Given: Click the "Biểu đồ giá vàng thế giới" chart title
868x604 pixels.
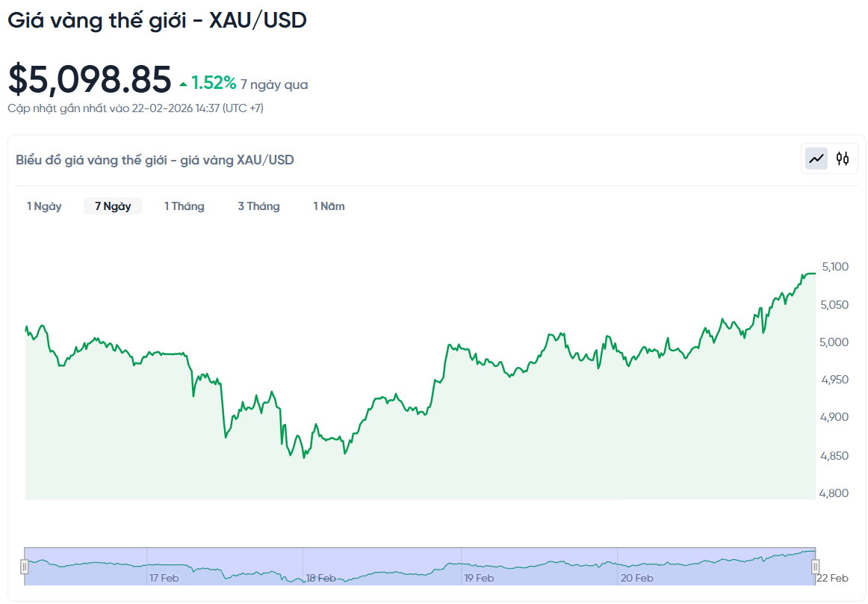Looking at the screenshot, I should click(x=155, y=160).
